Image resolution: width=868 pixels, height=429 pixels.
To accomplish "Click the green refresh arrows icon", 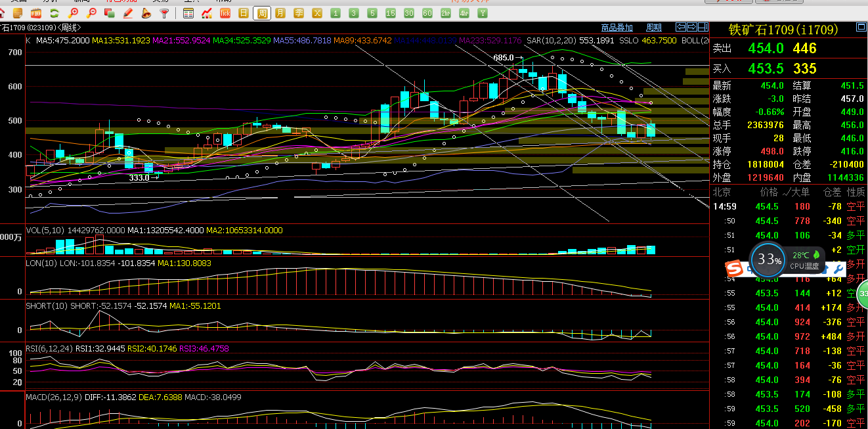I will 55,13.
